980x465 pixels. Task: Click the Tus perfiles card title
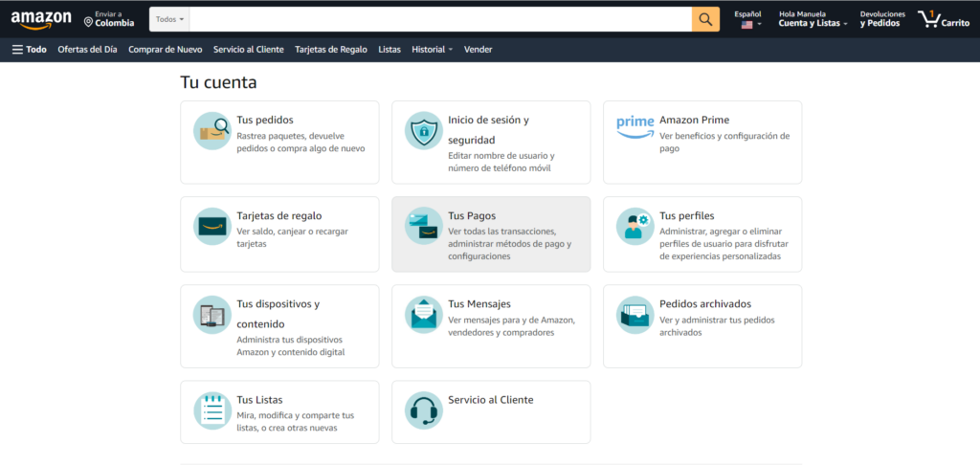(x=687, y=216)
